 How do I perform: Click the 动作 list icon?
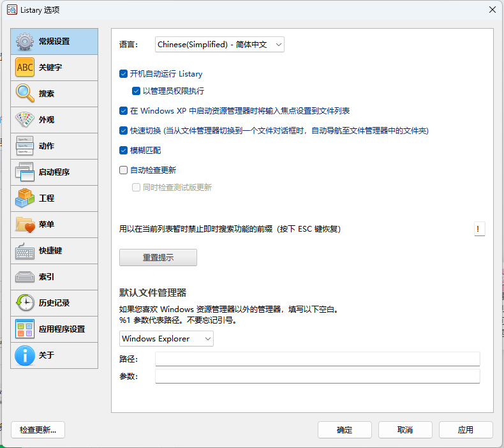click(x=25, y=146)
